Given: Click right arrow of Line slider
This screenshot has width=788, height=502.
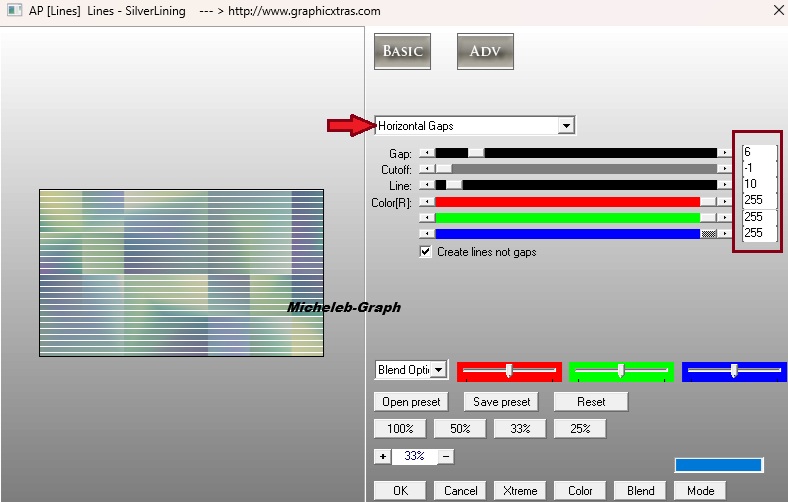Looking at the screenshot, I should pyautogui.click(x=725, y=185).
